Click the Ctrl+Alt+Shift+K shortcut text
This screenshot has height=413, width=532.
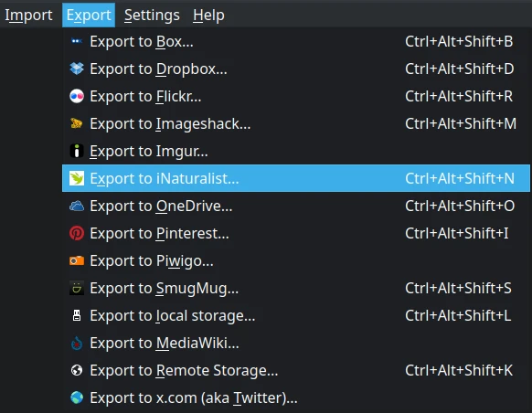pos(459,370)
